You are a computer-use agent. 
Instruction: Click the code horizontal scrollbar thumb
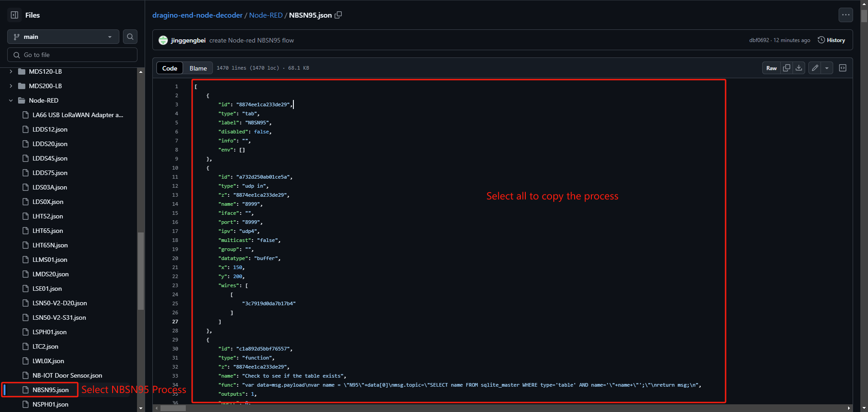173,408
